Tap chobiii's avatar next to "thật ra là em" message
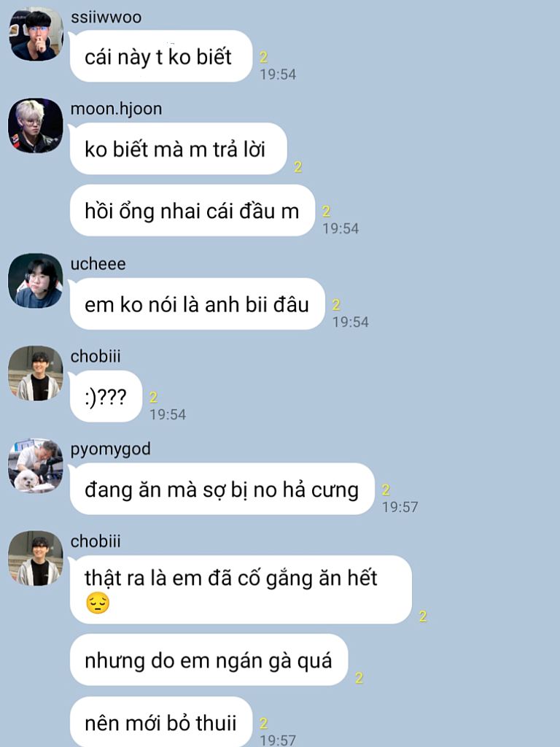Viewport: 560px width, 747px height. (x=36, y=558)
